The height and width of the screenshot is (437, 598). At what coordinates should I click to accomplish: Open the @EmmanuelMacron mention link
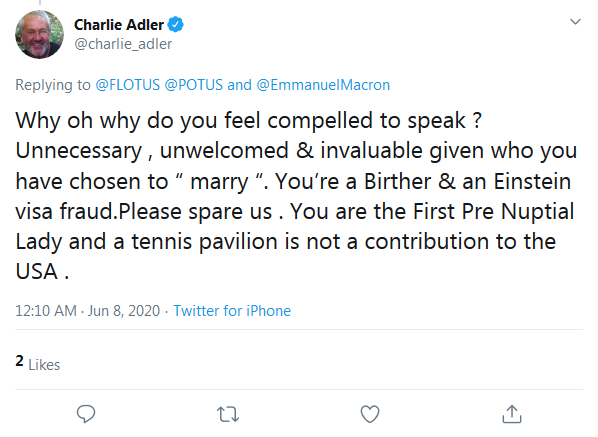pyautogui.click(x=323, y=85)
